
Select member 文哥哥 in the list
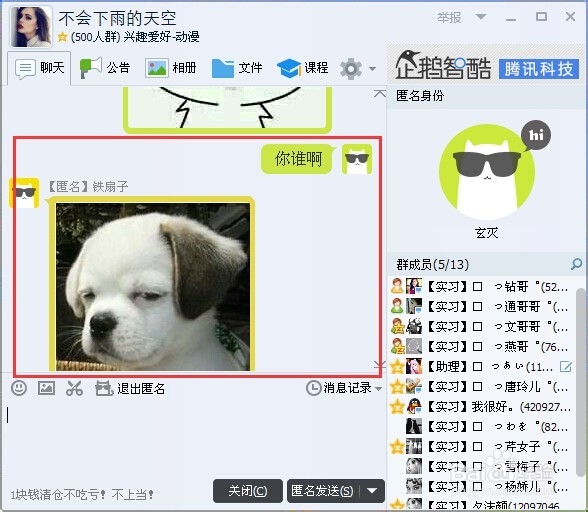[482, 327]
